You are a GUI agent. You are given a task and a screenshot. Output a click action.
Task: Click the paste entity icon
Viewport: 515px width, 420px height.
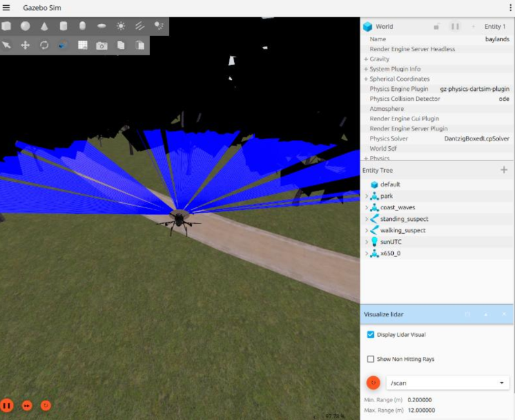click(140, 45)
